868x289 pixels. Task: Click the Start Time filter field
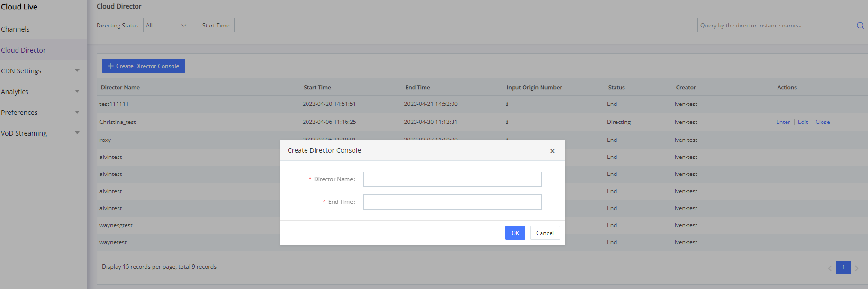point(273,26)
